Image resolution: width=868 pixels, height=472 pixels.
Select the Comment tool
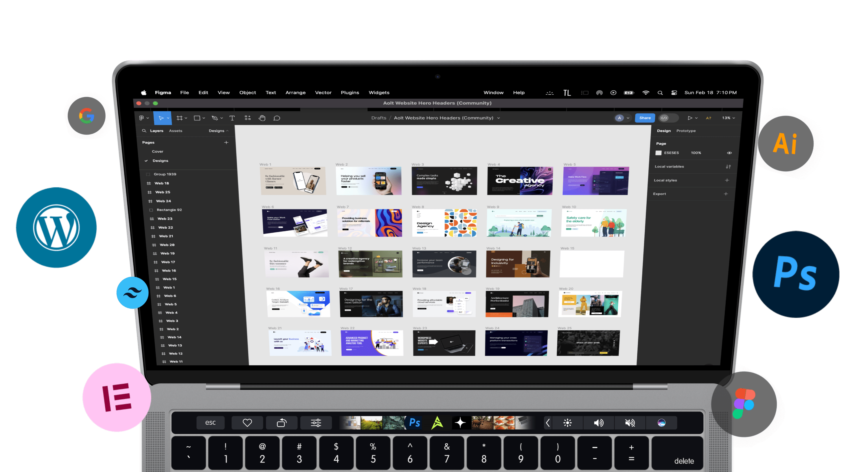coord(277,118)
